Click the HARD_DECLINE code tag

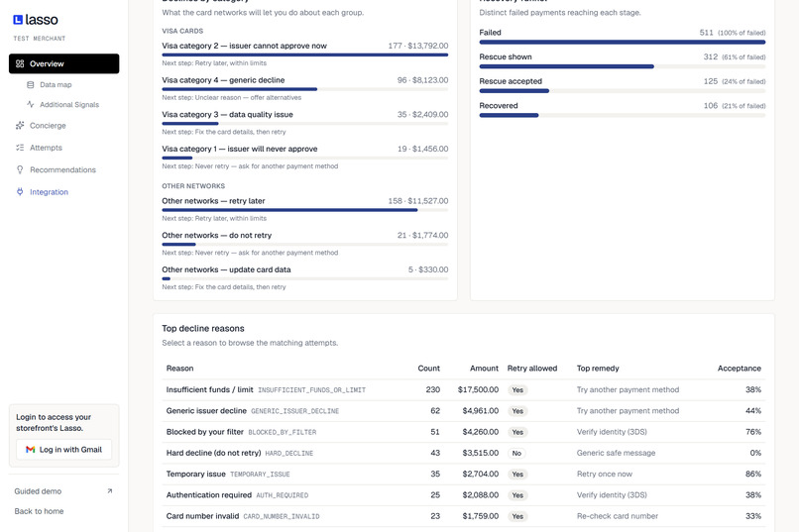[x=288, y=453]
